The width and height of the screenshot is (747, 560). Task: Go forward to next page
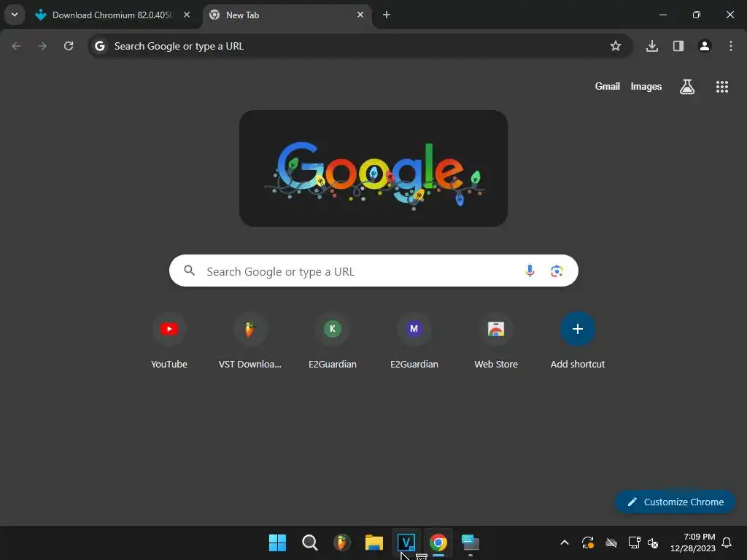pyautogui.click(x=42, y=46)
